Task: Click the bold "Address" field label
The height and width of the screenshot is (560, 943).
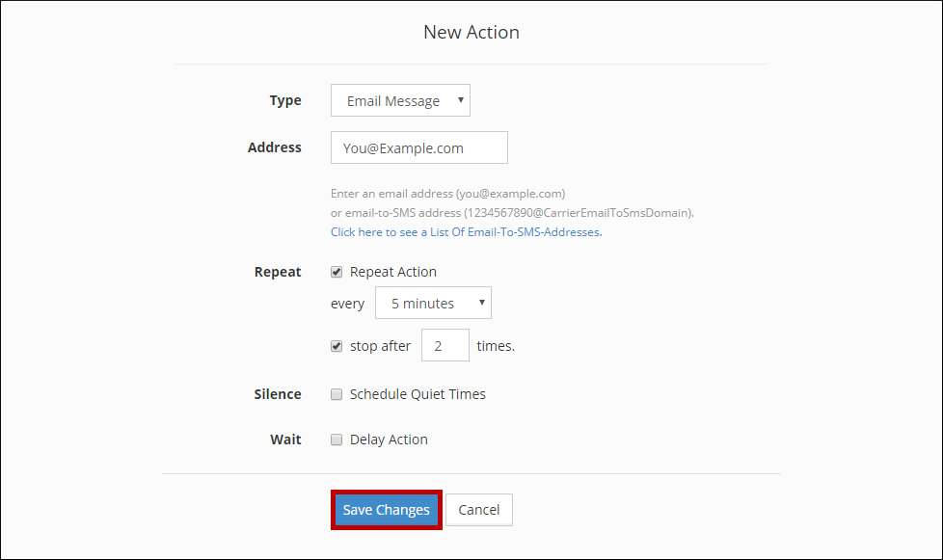Action: [x=275, y=147]
